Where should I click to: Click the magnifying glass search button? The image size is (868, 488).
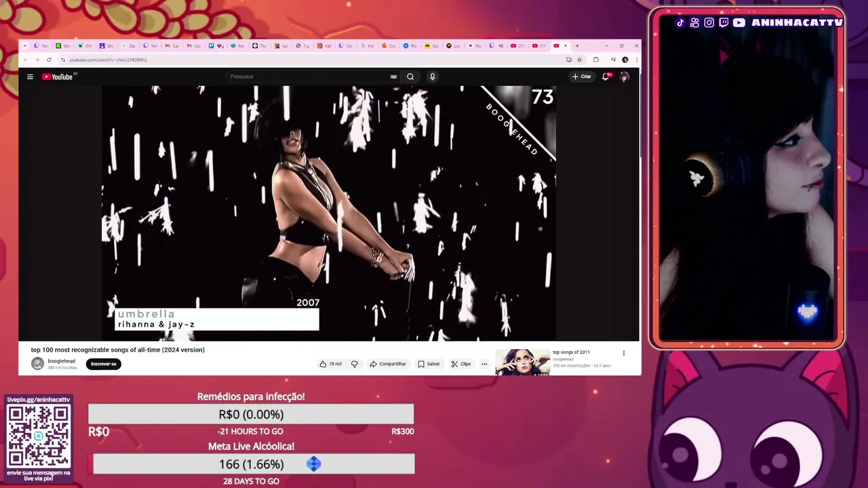click(x=410, y=77)
